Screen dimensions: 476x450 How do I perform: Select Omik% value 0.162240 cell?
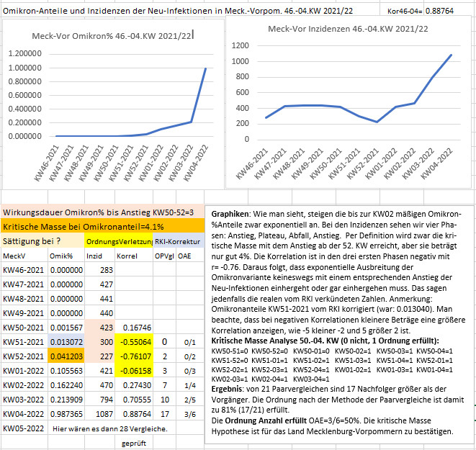[66, 385]
